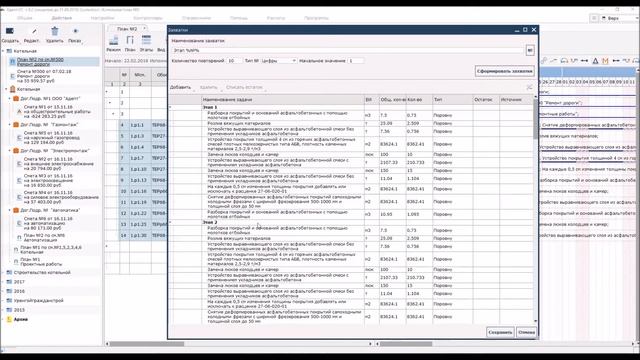Switch to the План №2 tab
This screenshot has width=640, height=360.
pos(127,29)
